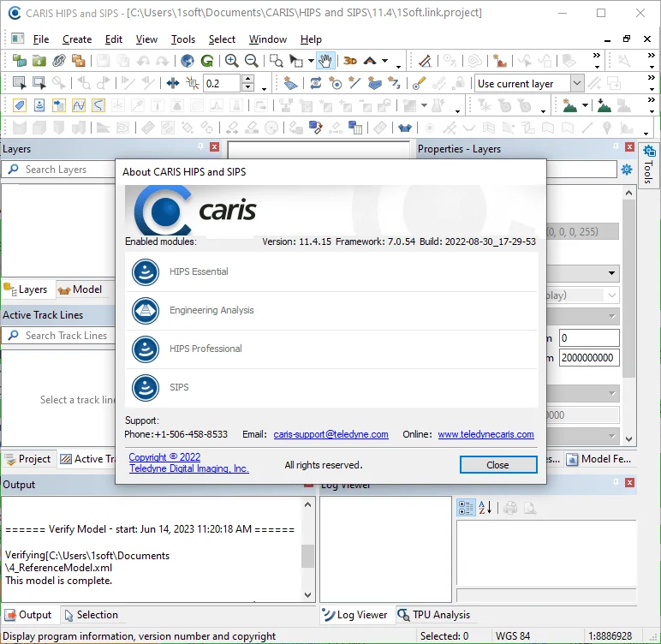Expand first toolbar row overflow chevron

coord(597,56)
